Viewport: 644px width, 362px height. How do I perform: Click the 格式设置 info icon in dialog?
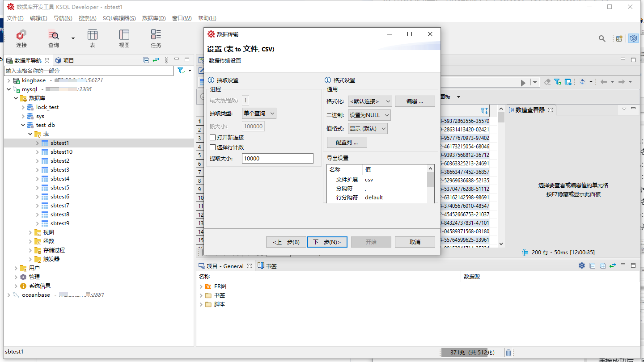(327, 80)
